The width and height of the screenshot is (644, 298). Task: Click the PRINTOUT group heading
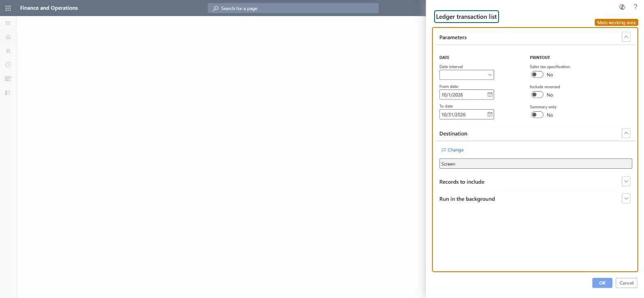[540, 57]
